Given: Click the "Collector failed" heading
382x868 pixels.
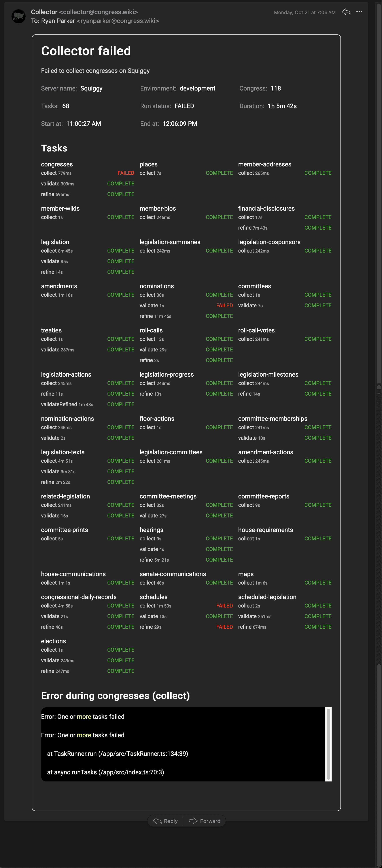Looking at the screenshot, I should coord(86,51).
